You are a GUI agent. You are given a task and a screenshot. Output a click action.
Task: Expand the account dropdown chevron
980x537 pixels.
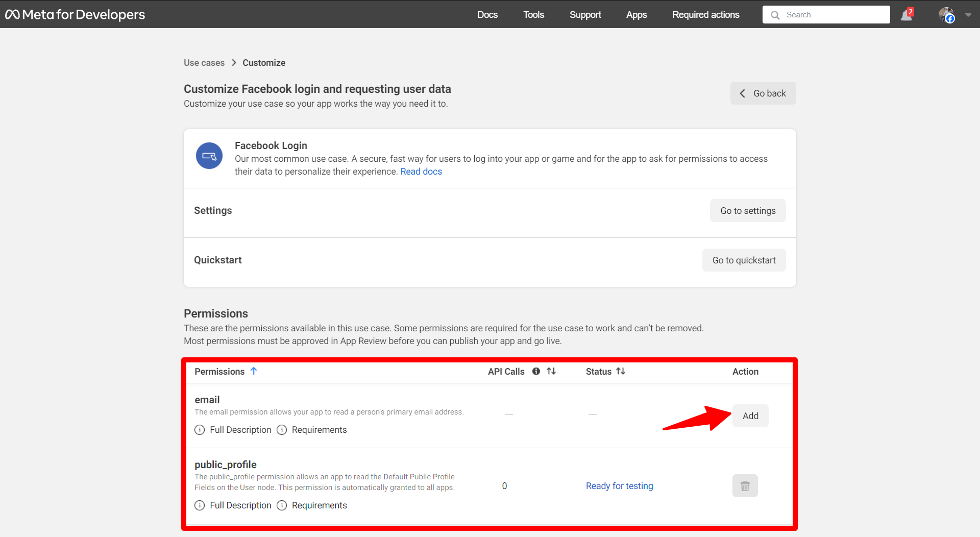(x=968, y=14)
